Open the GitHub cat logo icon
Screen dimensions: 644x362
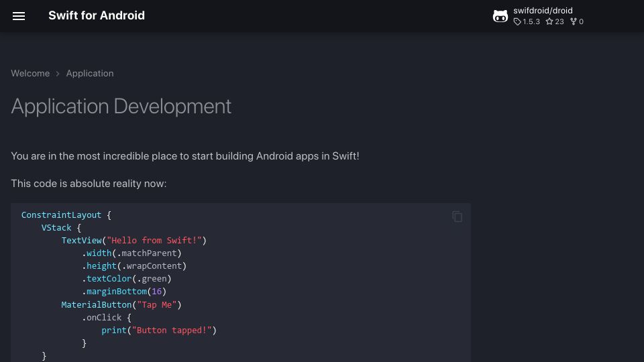pos(500,16)
